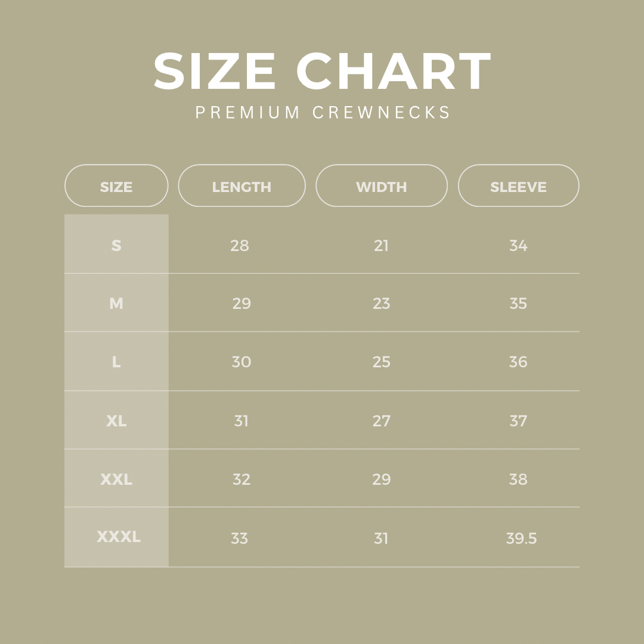The height and width of the screenshot is (644, 644).
Task: Click the width value 31 for XXXL
Action: point(381,538)
